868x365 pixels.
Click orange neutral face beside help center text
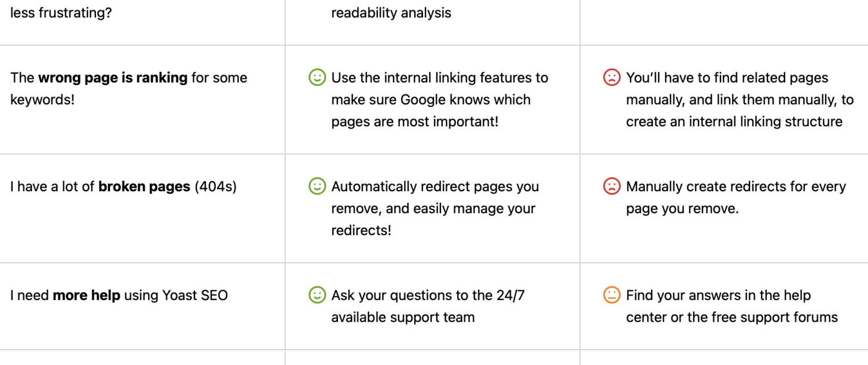612,295
